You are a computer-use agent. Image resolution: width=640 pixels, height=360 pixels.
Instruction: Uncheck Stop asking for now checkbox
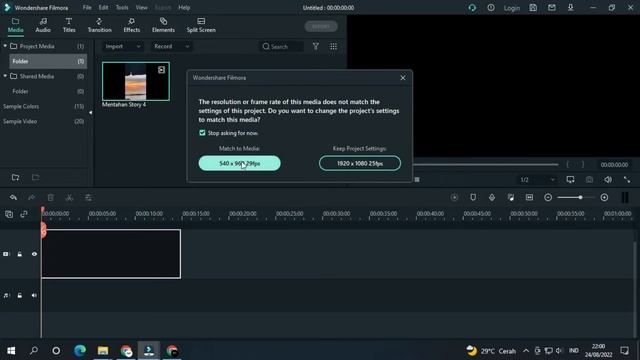pyautogui.click(x=202, y=133)
